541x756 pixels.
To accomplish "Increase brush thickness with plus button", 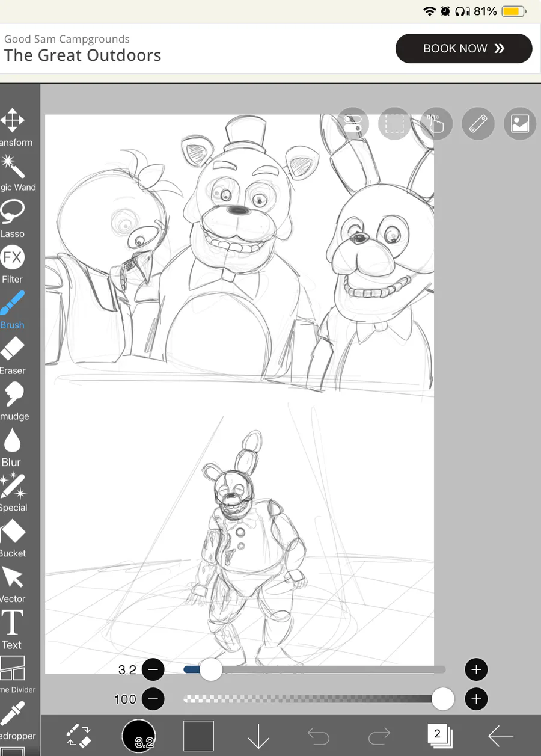I will pyautogui.click(x=476, y=669).
